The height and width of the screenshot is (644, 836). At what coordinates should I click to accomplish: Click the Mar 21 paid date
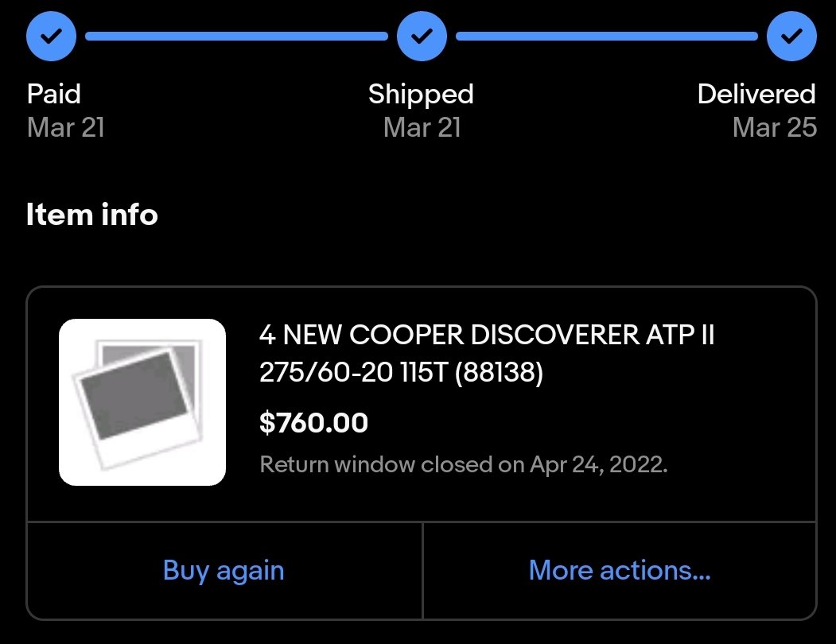pos(65,127)
